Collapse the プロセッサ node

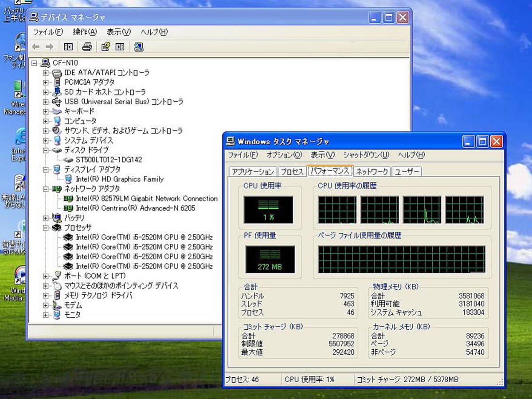[x=46, y=228]
